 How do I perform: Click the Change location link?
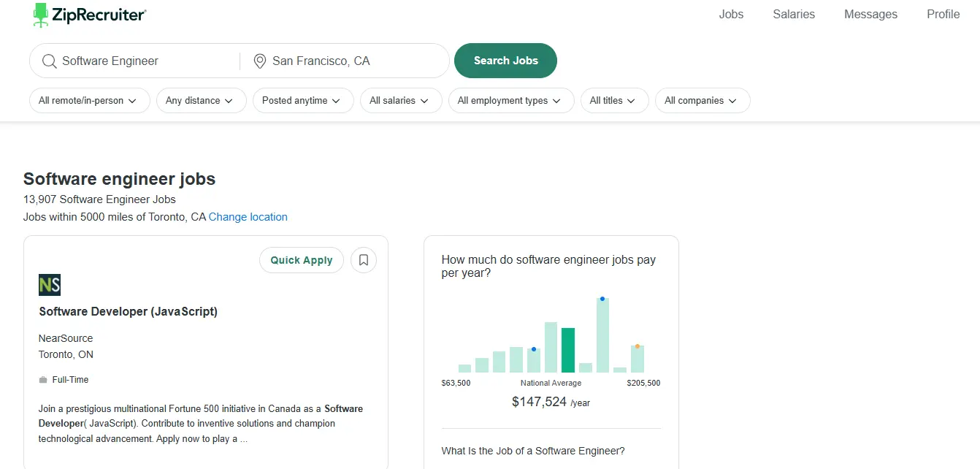pyautogui.click(x=248, y=217)
